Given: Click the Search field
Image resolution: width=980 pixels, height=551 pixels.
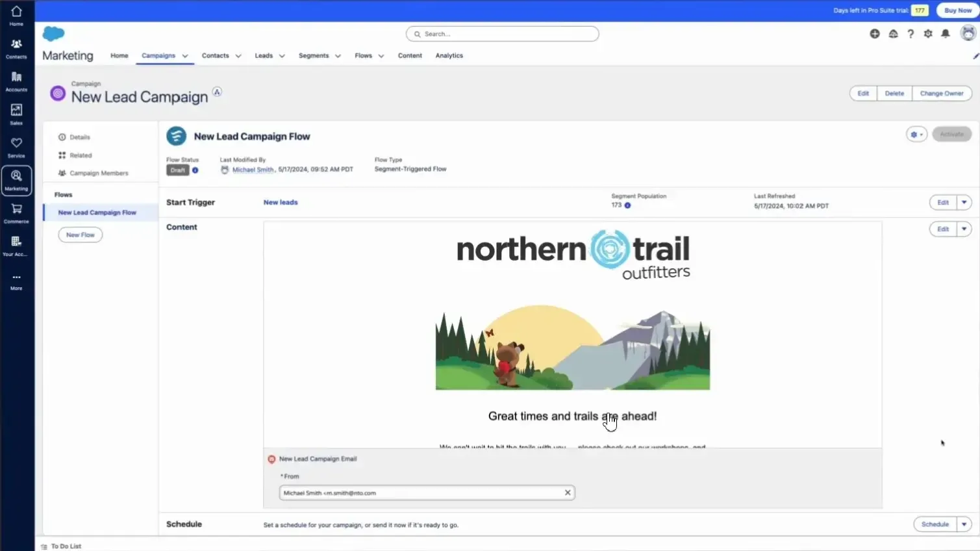Looking at the screenshot, I should point(503,34).
